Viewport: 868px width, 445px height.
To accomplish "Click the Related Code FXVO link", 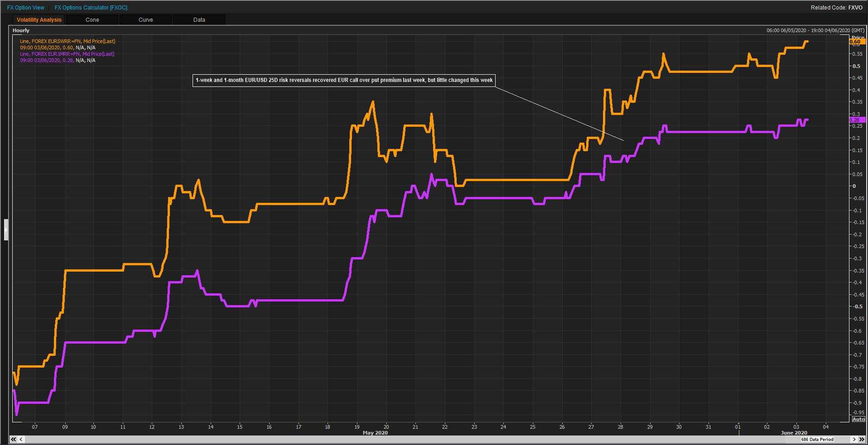I will (836, 8).
